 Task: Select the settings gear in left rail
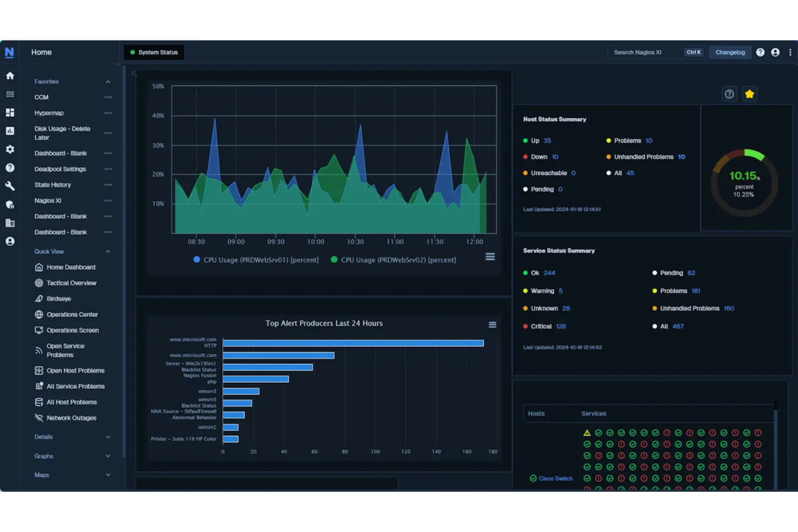click(x=10, y=149)
